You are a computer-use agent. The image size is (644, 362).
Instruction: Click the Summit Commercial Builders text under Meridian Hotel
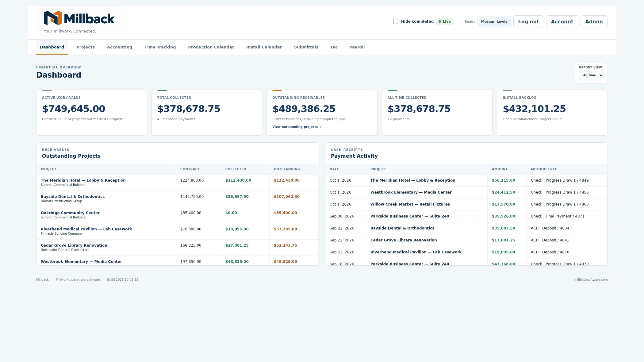coord(63,185)
